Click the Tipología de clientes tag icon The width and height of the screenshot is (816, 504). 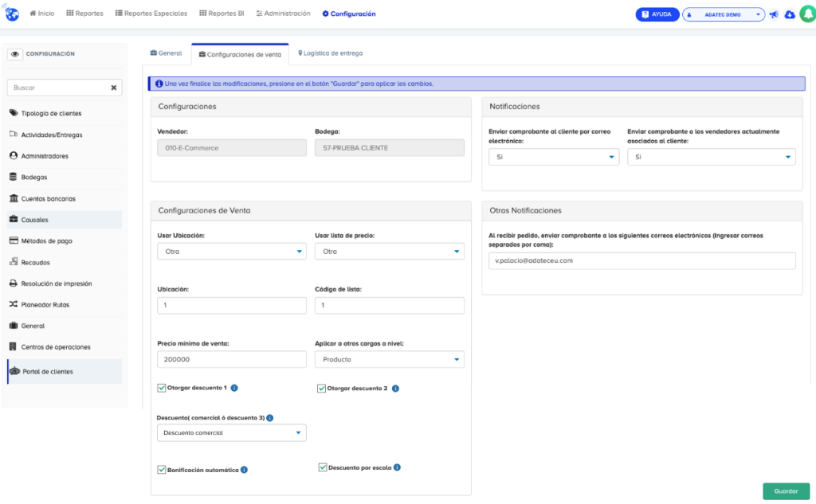point(14,113)
